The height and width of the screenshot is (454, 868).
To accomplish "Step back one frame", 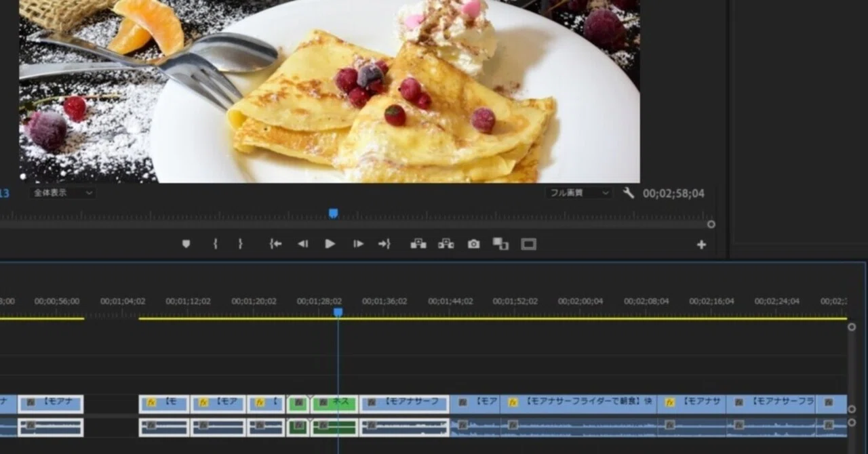I will coord(303,244).
